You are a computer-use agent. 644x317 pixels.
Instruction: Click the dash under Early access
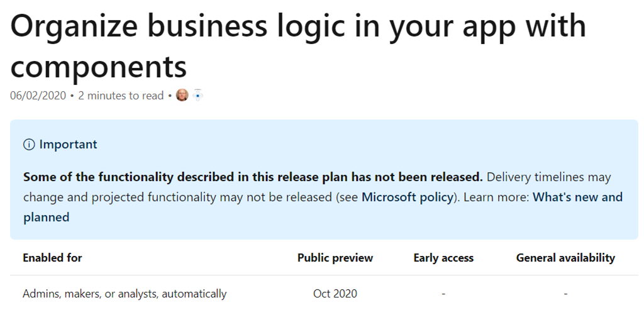(443, 294)
